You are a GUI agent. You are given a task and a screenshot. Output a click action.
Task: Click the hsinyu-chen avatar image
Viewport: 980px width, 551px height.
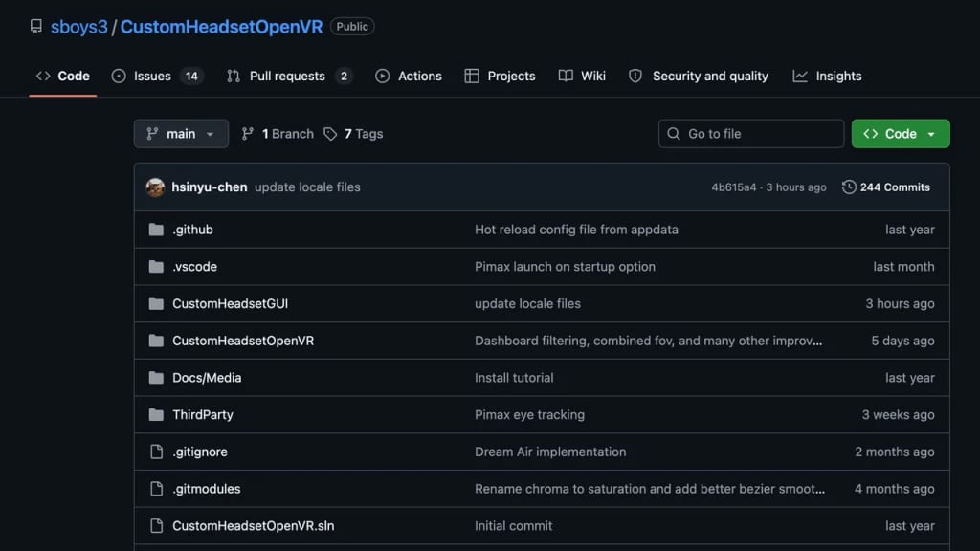pyautogui.click(x=155, y=187)
